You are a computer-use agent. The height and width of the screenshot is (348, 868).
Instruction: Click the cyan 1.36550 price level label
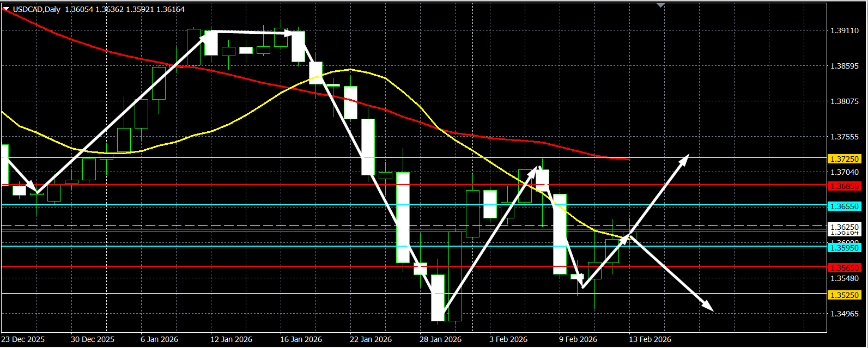click(x=845, y=206)
